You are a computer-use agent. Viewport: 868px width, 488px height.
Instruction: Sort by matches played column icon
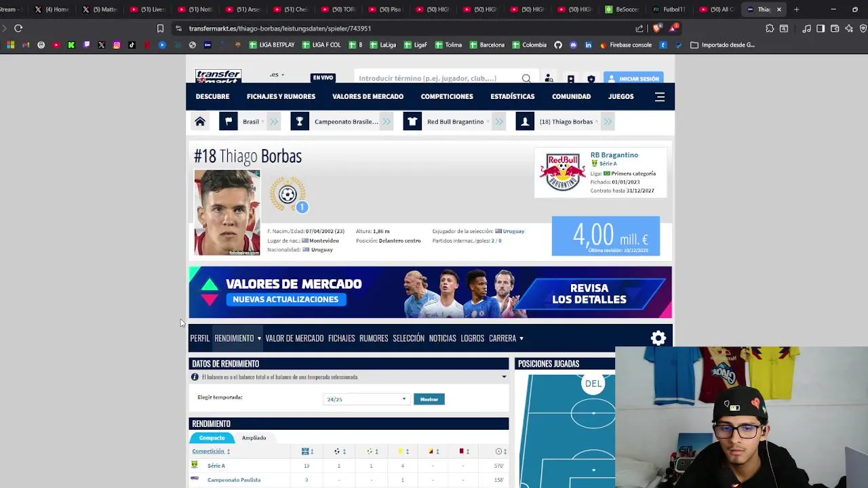tap(307, 451)
